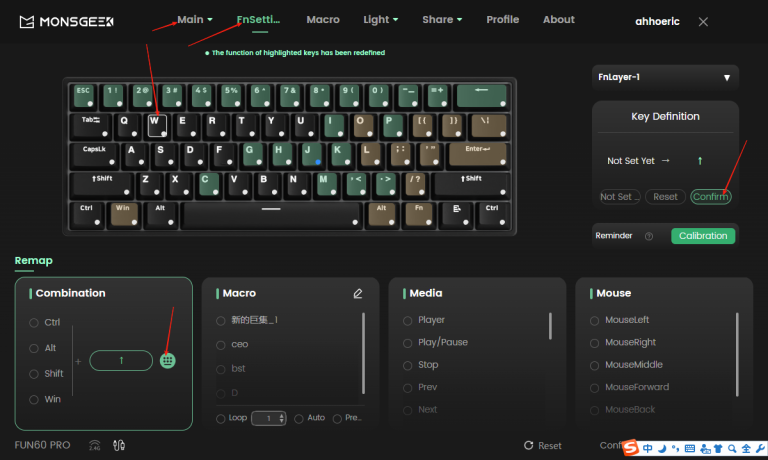Click the Reminder help question mark icon
Viewport: 768px width, 460px height.
[x=649, y=236]
